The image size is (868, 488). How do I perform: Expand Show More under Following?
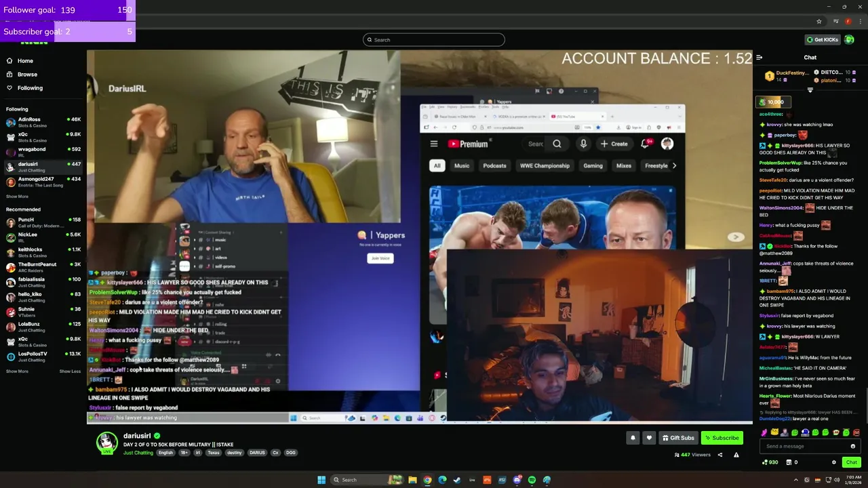click(18, 197)
